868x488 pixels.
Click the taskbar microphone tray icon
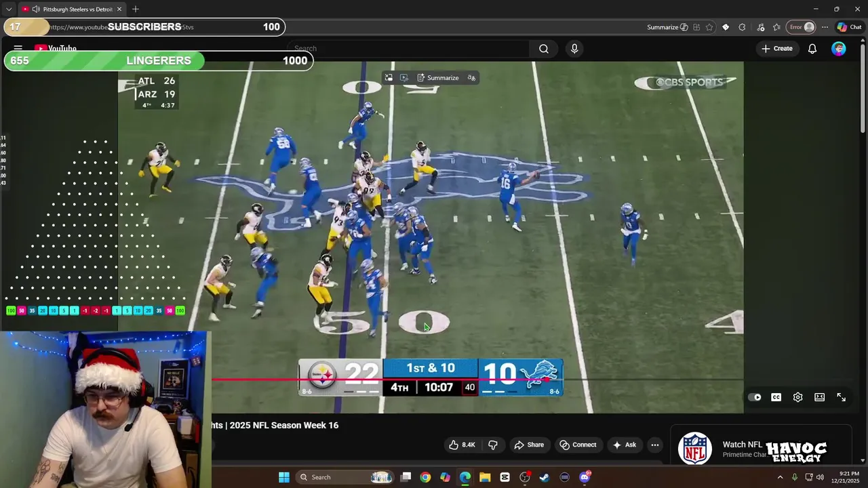point(795,477)
